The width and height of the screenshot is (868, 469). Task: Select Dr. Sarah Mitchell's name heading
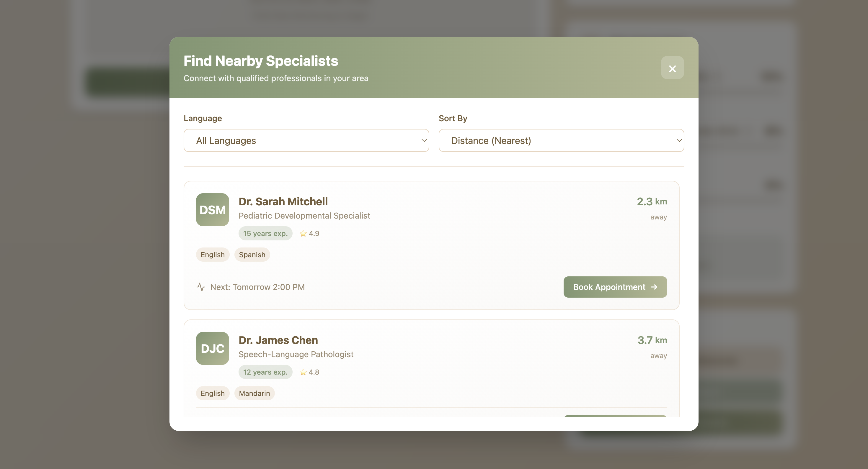pyautogui.click(x=283, y=202)
